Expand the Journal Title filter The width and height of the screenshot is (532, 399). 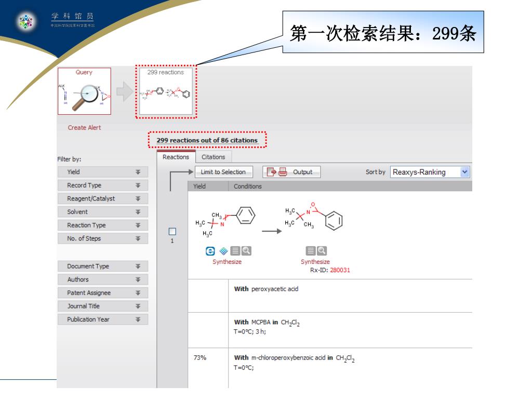[x=103, y=306]
